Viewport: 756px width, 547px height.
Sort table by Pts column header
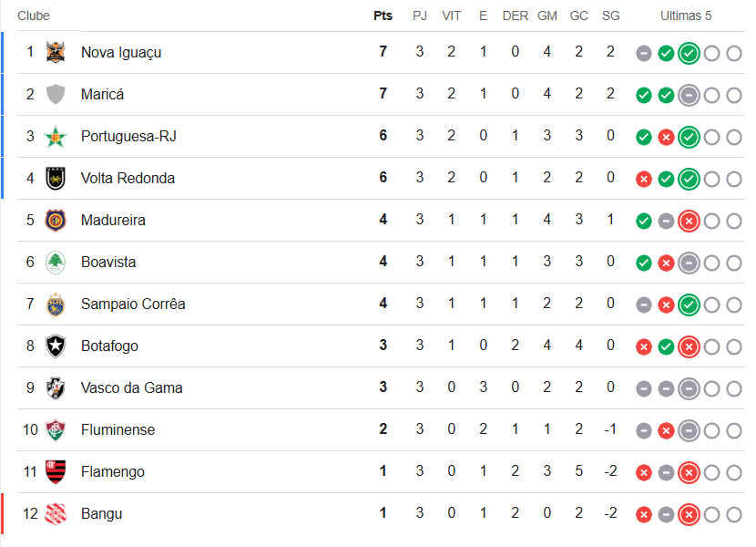(x=383, y=15)
